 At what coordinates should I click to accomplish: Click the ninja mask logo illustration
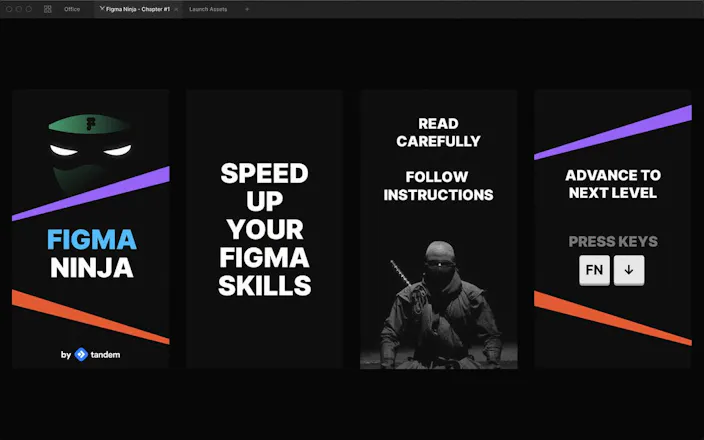(90, 155)
